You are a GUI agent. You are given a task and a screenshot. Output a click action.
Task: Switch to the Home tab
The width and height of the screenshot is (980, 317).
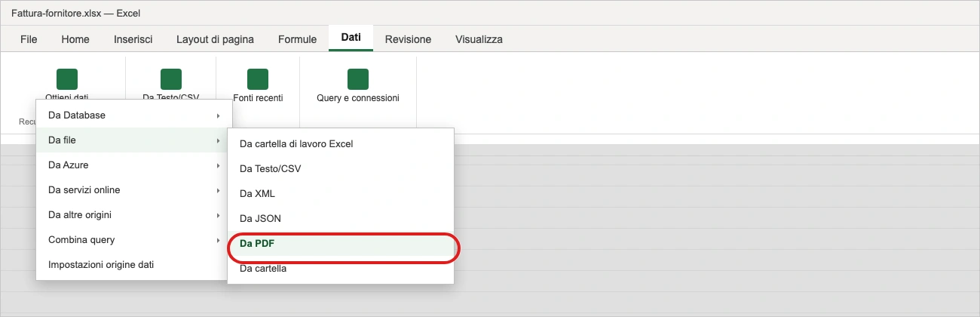click(75, 39)
